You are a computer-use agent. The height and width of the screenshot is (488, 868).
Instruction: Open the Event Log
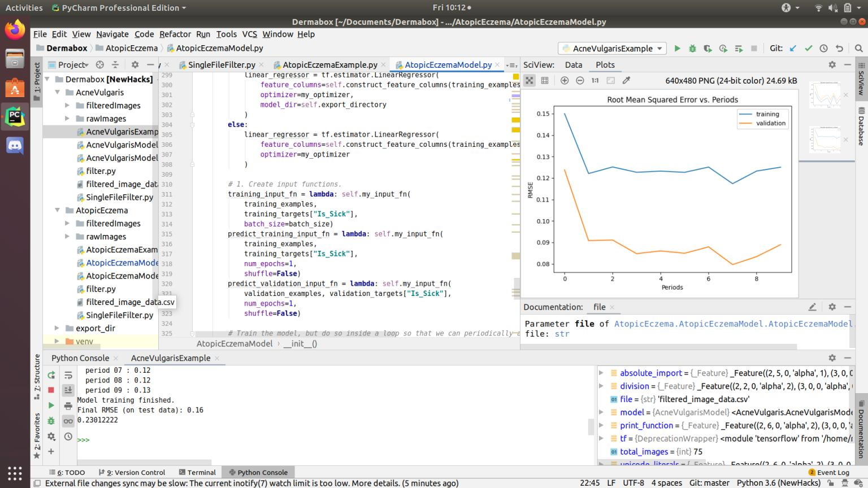(x=829, y=473)
